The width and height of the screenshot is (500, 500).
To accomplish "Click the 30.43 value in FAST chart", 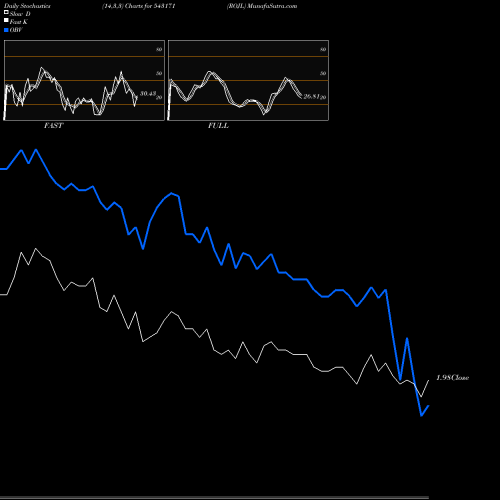I will (148, 94).
